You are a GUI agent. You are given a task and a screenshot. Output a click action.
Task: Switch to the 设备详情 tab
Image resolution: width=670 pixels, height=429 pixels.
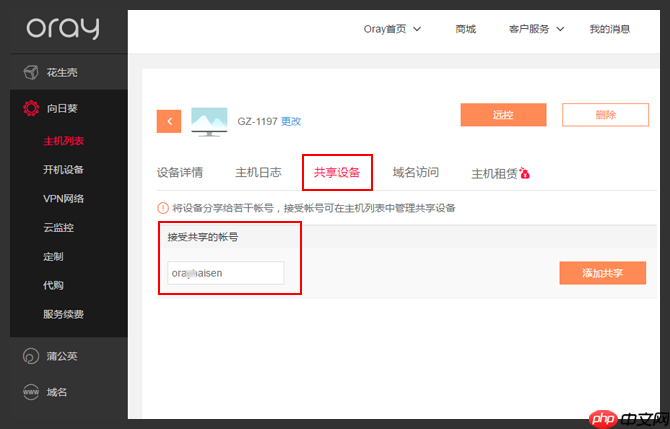[180, 173]
